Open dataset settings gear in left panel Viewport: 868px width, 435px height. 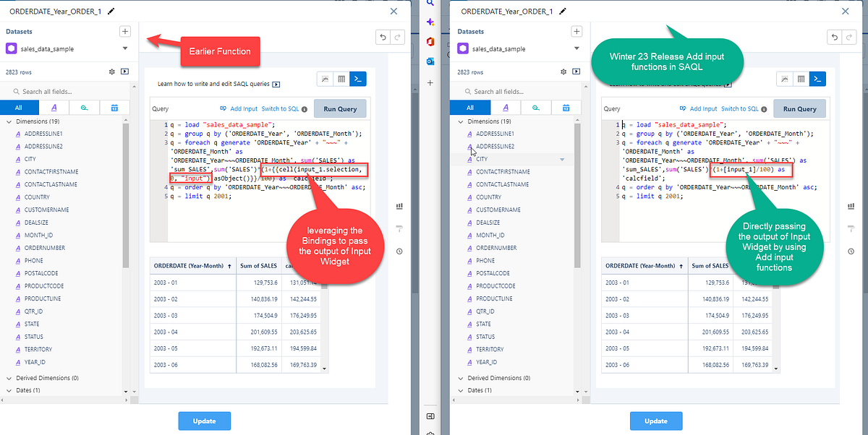coord(111,72)
